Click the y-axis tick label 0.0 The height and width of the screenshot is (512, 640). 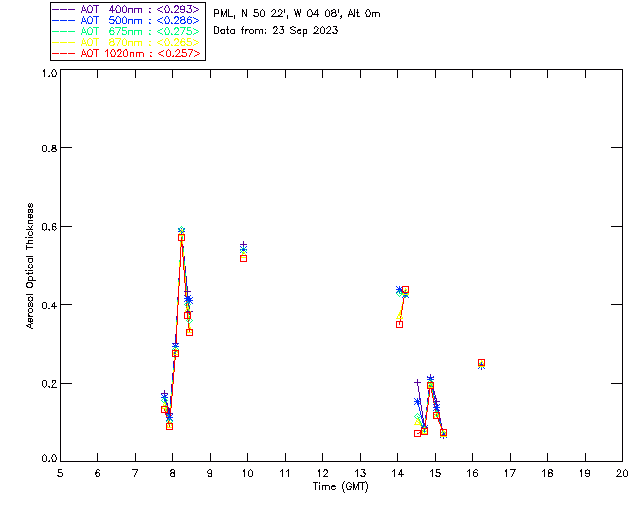point(49,458)
